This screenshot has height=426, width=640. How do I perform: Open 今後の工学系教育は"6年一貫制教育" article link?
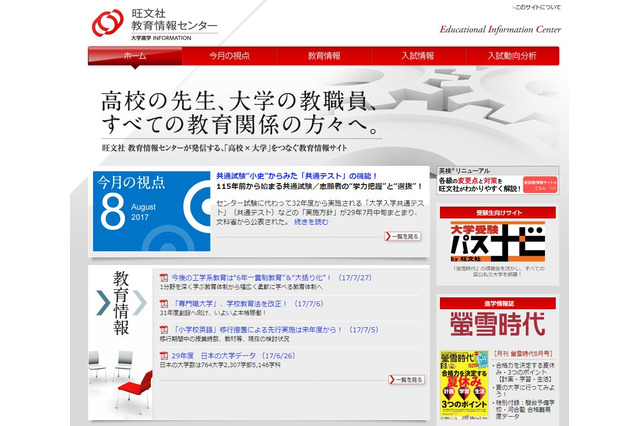click(x=271, y=277)
